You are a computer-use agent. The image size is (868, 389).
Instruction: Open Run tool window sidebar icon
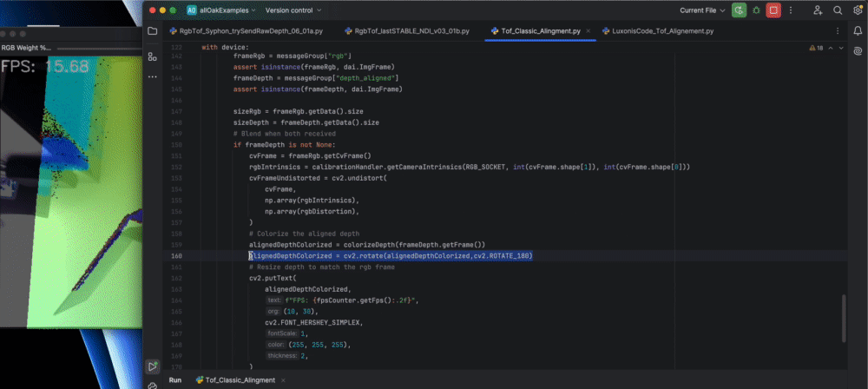pos(152,366)
